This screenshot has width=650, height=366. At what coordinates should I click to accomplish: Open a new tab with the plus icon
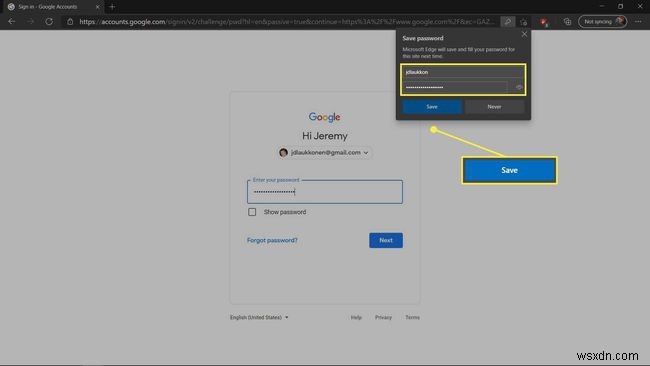(x=112, y=7)
